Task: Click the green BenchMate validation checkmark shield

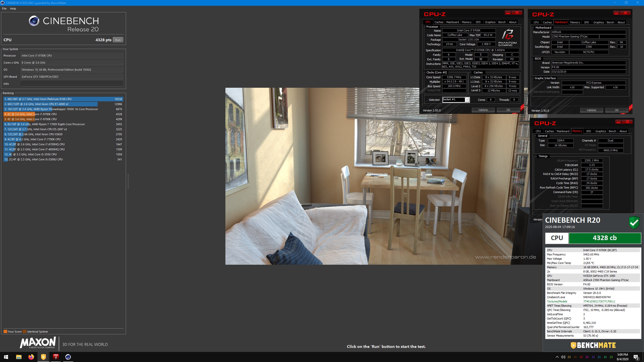Action: 634,222
